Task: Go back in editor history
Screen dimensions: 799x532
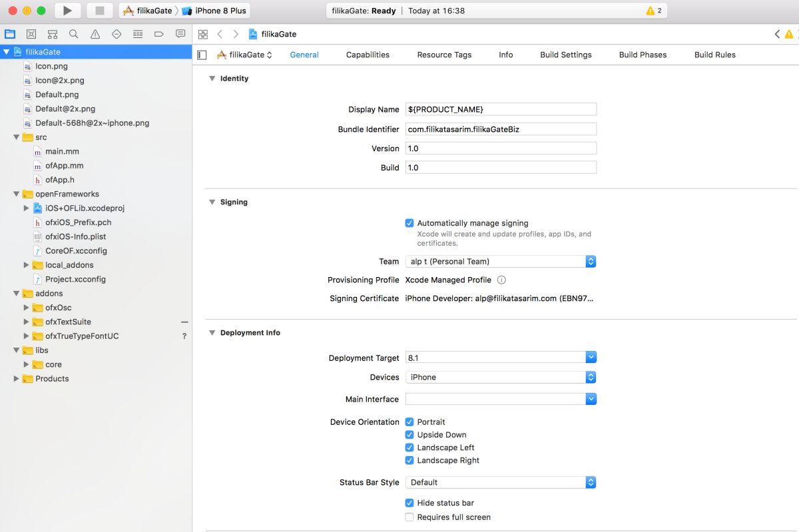Action: [x=220, y=34]
